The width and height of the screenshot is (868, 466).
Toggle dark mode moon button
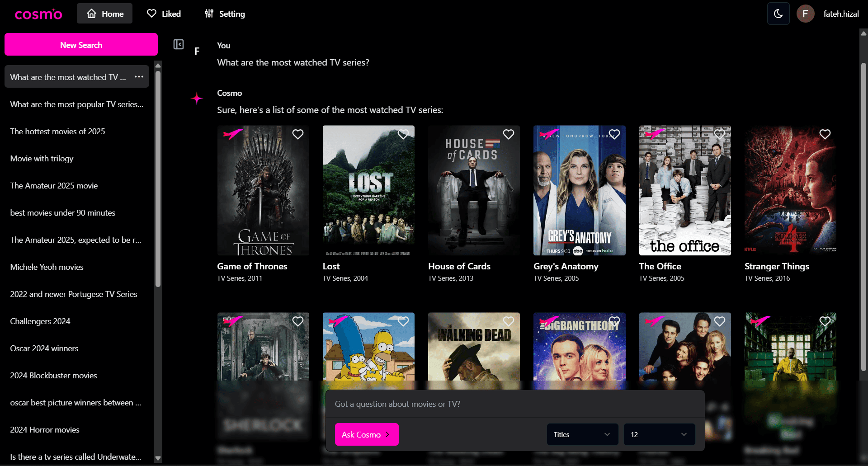coord(778,14)
